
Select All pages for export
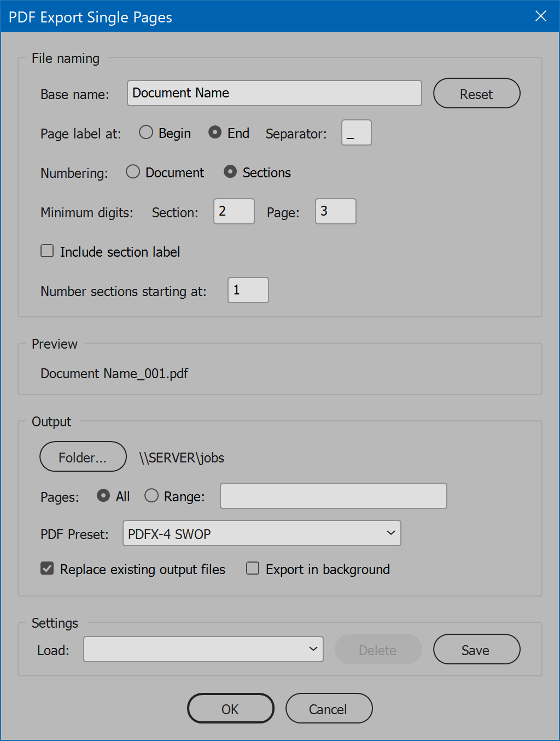coord(103,495)
